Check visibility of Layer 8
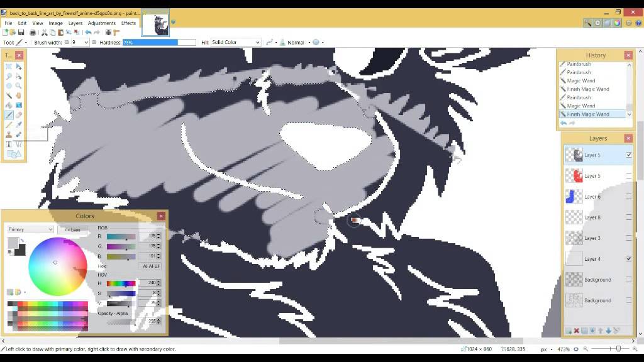The width and height of the screenshot is (644, 362). point(628,217)
